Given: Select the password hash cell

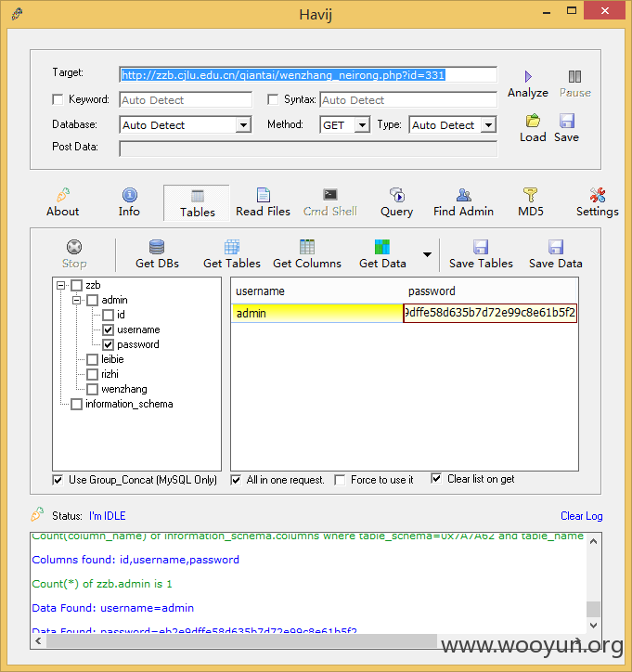Looking at the screenshot, I should 490,313.
